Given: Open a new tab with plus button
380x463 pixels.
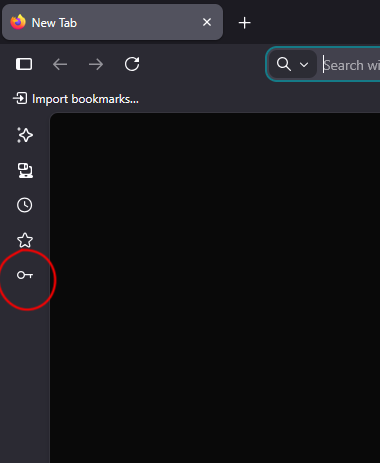Looking at the screenshot, I should [245, 23].
